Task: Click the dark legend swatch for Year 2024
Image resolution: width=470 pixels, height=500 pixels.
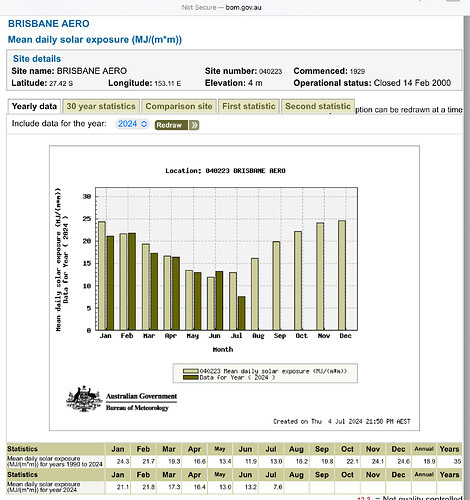Action: pyautogui.click(x=191, y=378)
